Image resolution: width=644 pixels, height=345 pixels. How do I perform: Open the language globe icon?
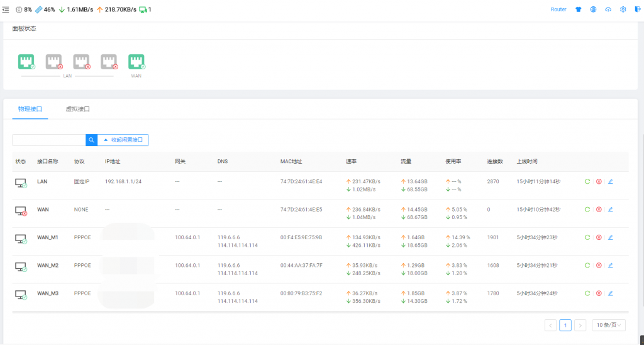594,9
